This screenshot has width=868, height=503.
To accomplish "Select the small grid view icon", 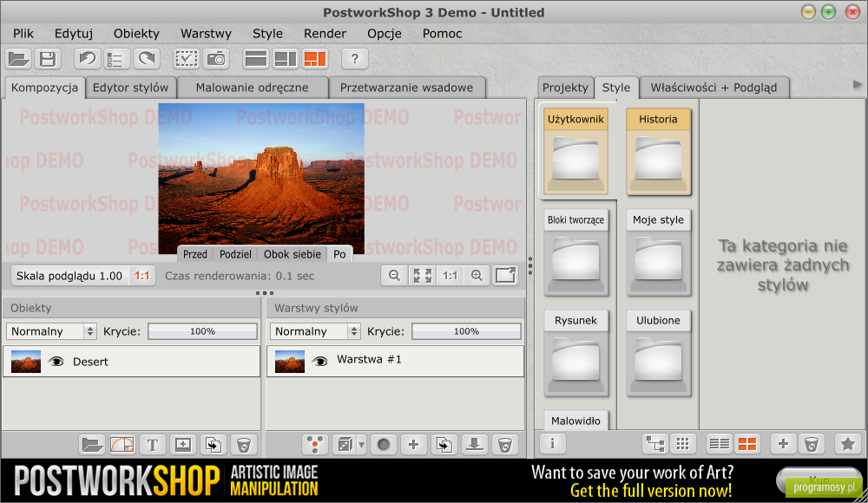I will [682, 443].
